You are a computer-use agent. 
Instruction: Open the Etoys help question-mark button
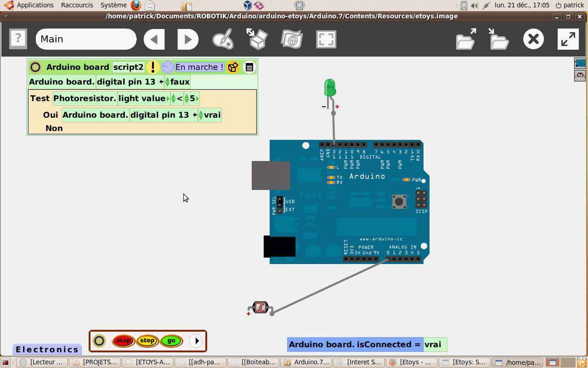[x=18, y=39]
